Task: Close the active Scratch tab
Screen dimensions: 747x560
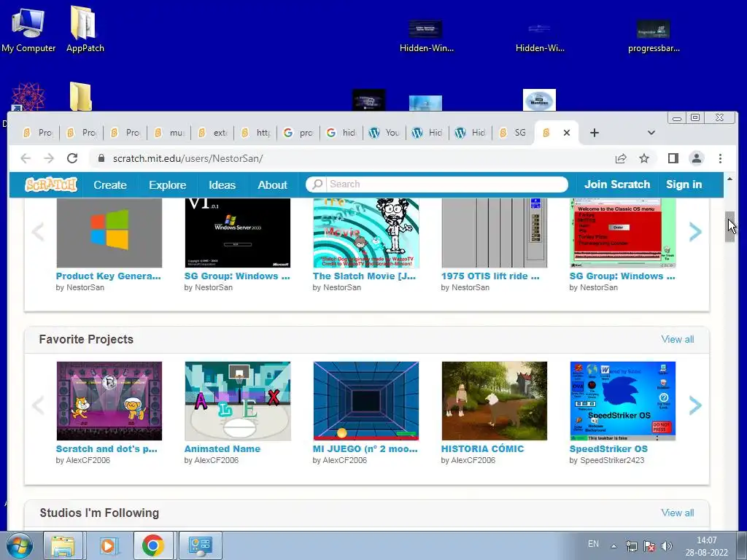Action: click(566, 133)
